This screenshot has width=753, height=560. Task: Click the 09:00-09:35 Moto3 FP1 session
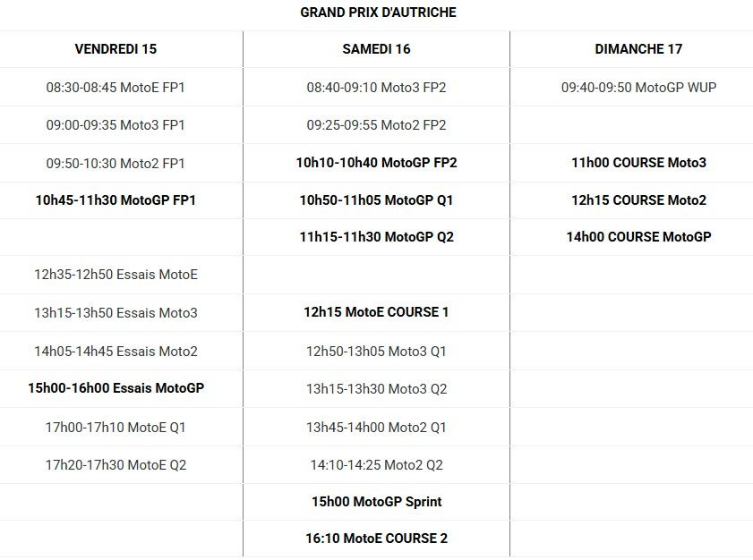click(x=116, y=125)
